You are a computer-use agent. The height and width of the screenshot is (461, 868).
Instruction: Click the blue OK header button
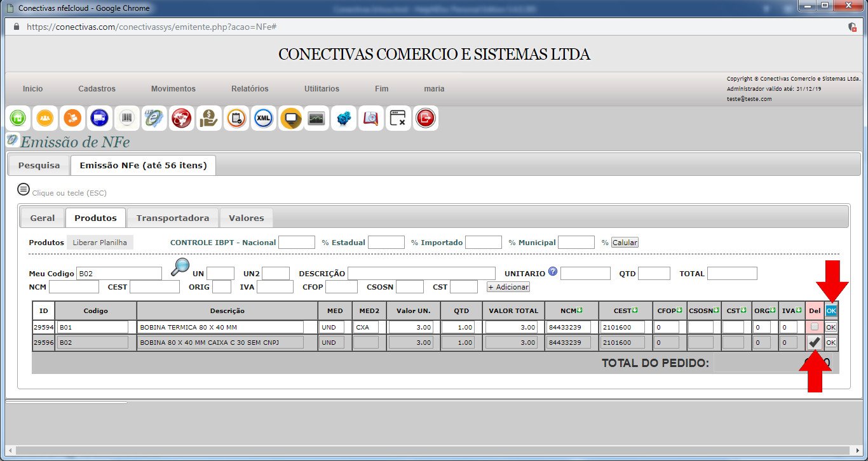click(831, 311)
